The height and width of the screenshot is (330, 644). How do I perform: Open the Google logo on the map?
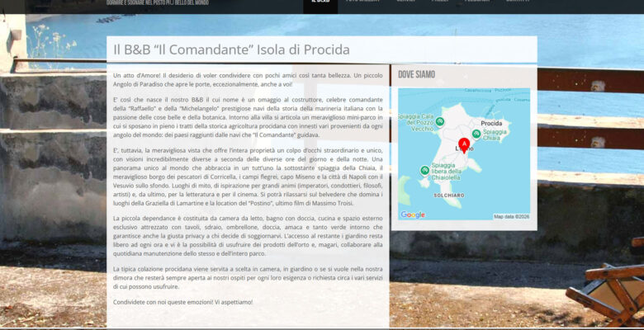413,214
